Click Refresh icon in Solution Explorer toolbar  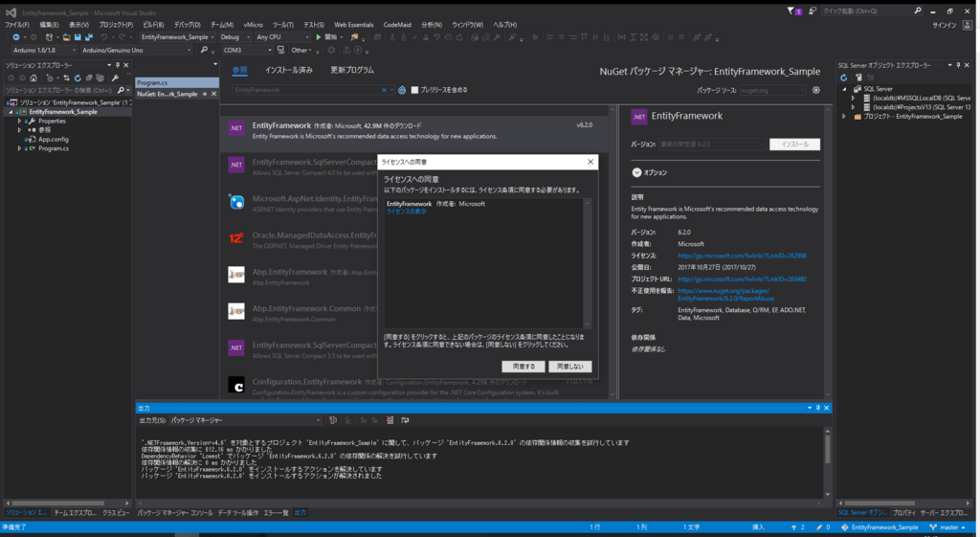click(78, 78)
